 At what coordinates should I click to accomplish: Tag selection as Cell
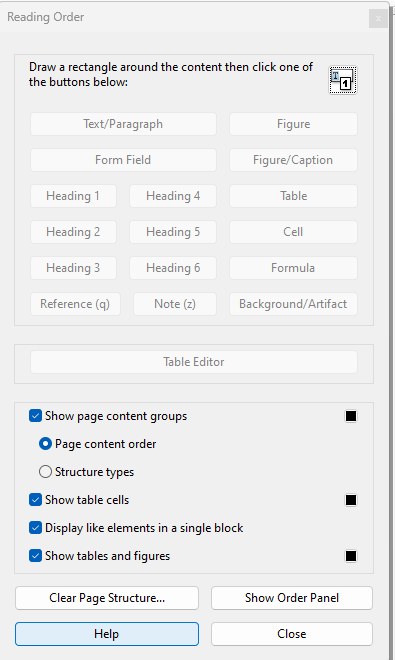pos(293,232)
